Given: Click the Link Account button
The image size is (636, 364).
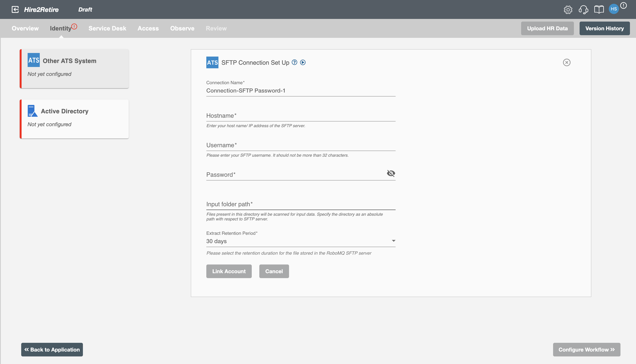Looking at the screenshot, I should 229,271.
